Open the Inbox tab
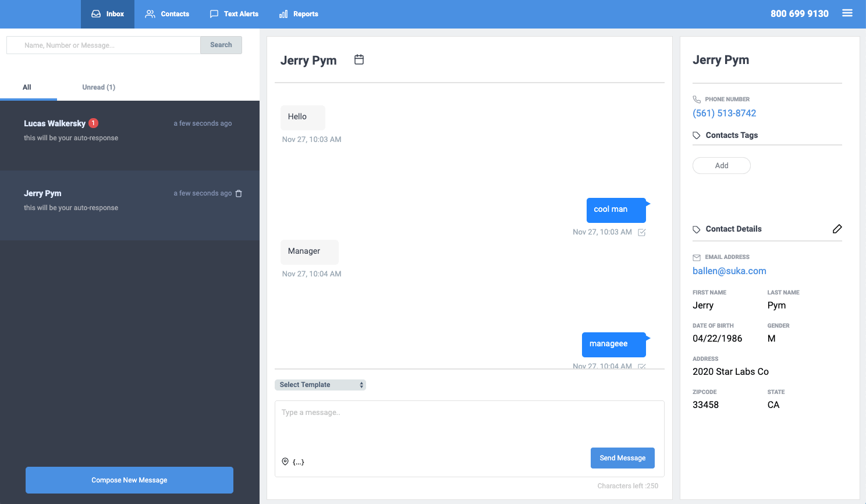The image size is (866, 504). pos(108,14)
